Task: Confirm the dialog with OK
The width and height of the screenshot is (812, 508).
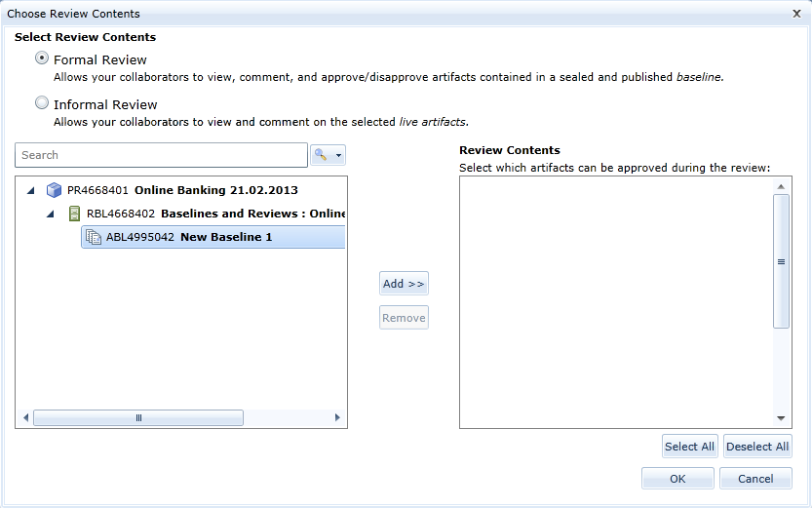Action: tap(677, 479)
